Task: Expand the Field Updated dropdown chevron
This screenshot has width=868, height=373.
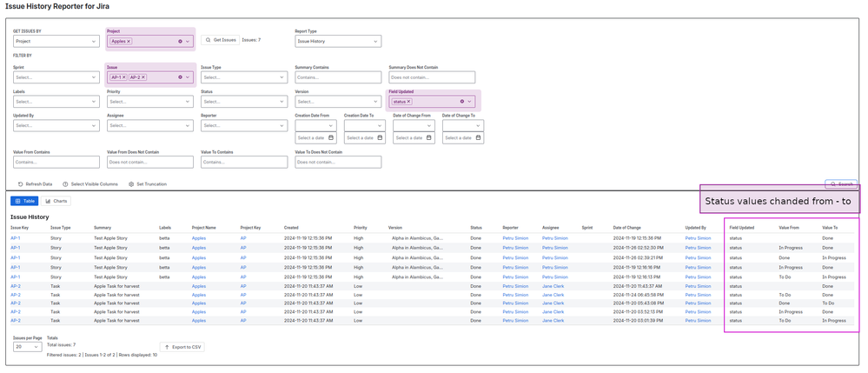Action: [x=470, y=102]
